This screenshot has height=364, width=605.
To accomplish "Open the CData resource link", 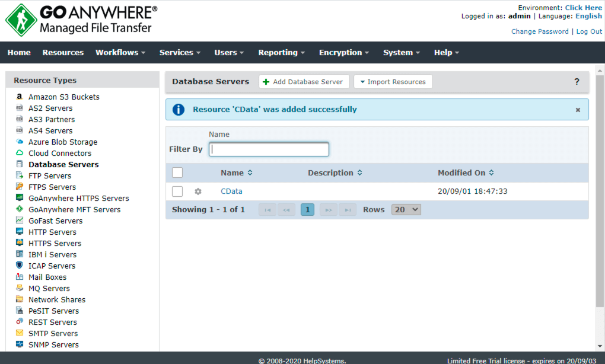I will (231, 191).
